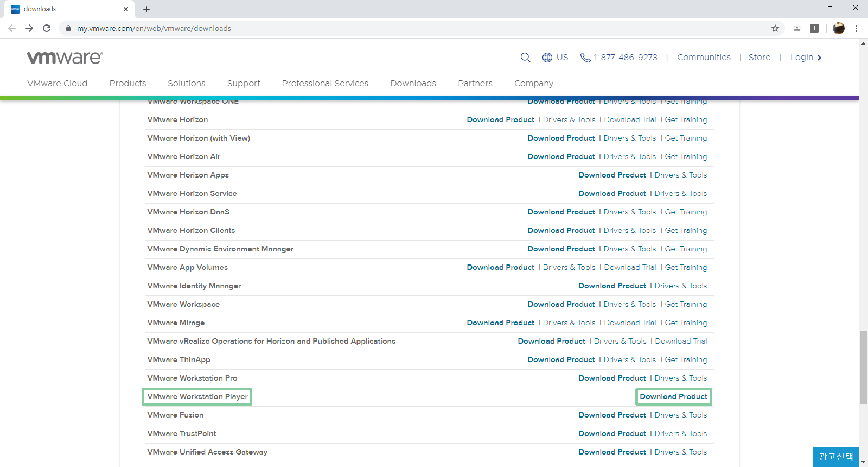Click Download Trial for VMware Horizon
The image size is (868, 467).
tap(630, 119)
